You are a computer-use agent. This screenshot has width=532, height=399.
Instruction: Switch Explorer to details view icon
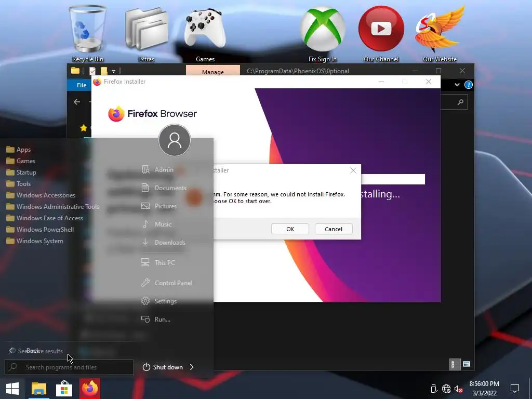[x=455, y=364]
